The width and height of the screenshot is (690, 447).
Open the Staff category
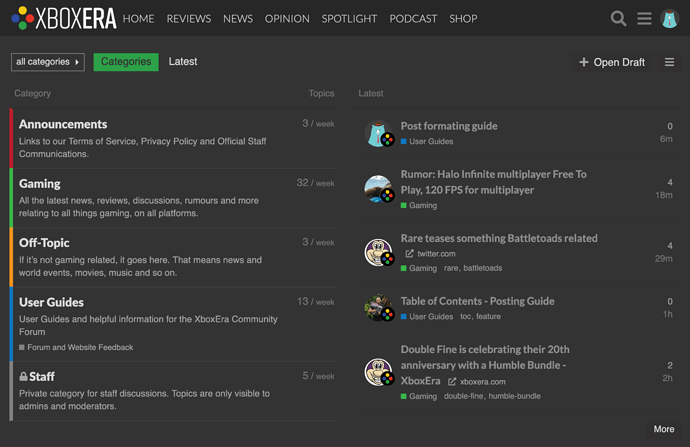[x=42, y=377]
